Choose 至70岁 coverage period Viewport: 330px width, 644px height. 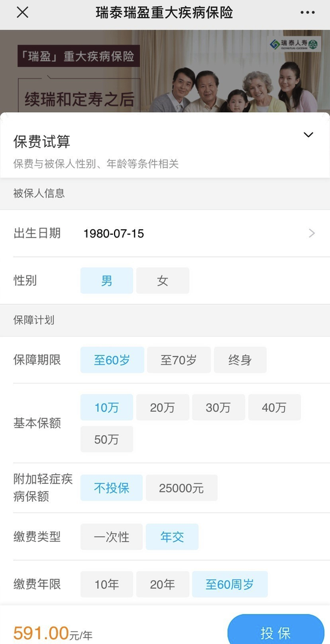tap(179, 360)
